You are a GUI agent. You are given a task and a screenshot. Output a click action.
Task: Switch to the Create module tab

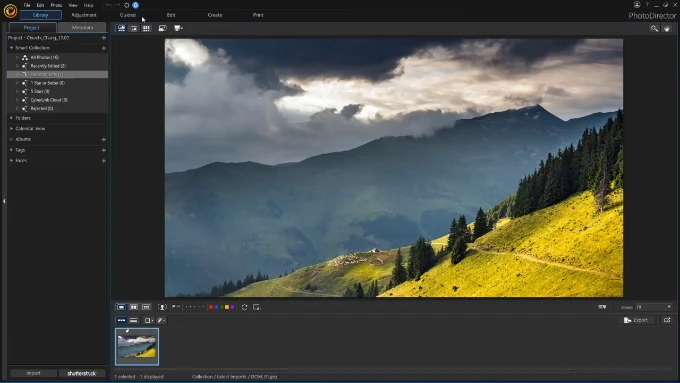215,15
